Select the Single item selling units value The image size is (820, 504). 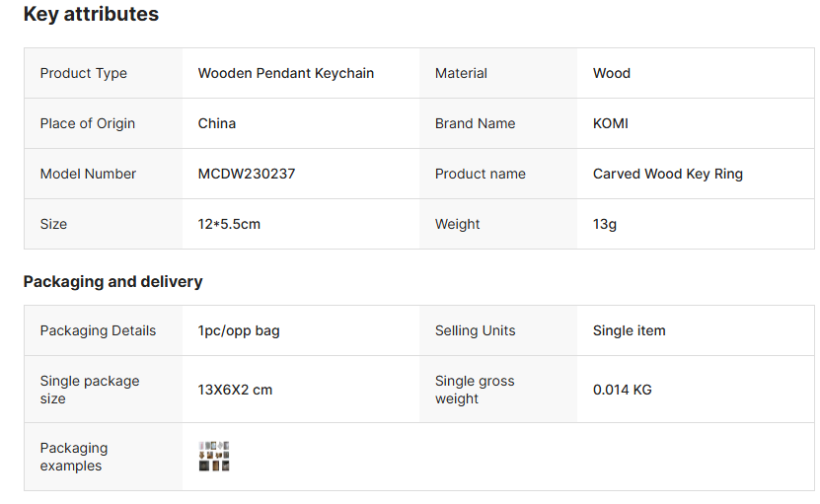coord(629,330)
